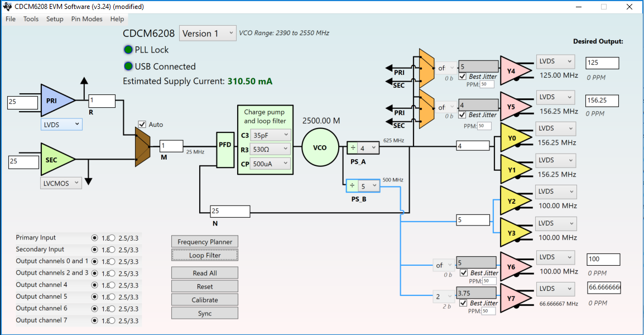
Task: Click the brown input mux block
Action: (x=142, y=147)
